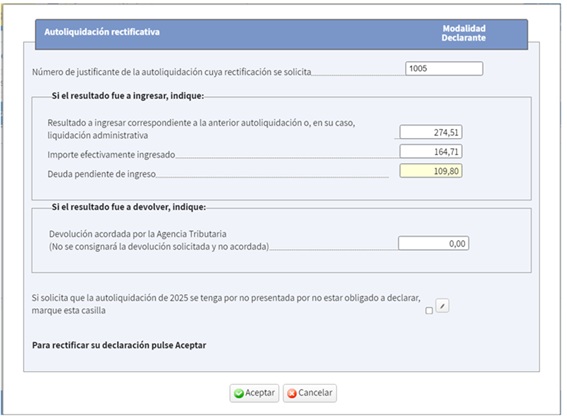Click the green checkmark icon on Aceptar
The height and width of the screenshot is (419, 567).
[x=239, y=393]
